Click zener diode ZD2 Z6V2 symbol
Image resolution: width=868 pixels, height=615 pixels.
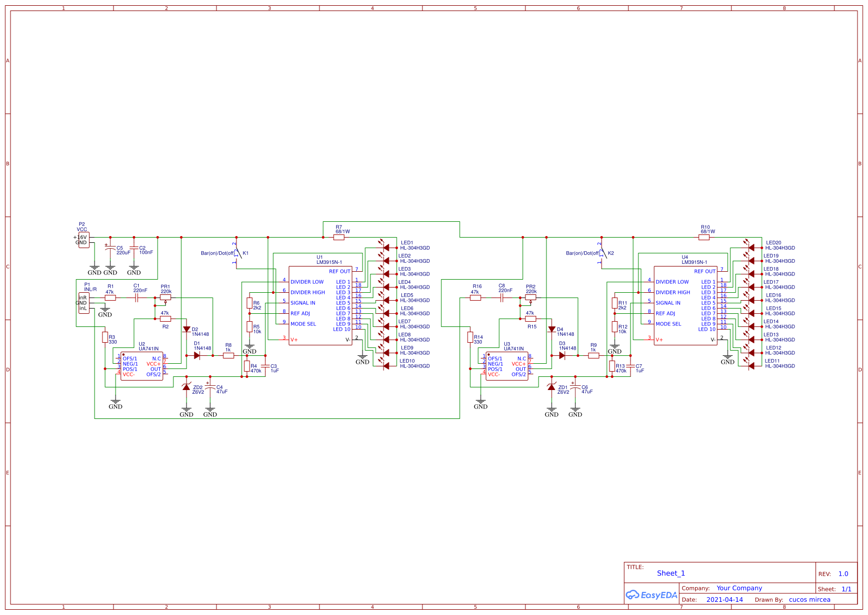187,388
